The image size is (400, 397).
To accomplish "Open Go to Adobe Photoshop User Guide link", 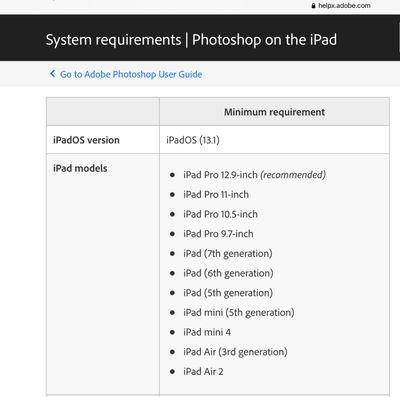I will coord(131,74).
